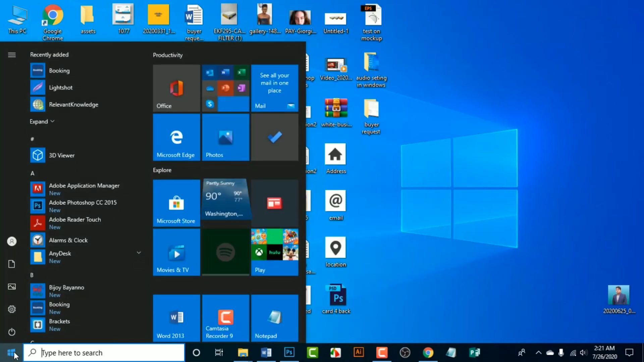Open the Notepad tile
The height and width of the screenshot is (362, 644).
point(274,318)
